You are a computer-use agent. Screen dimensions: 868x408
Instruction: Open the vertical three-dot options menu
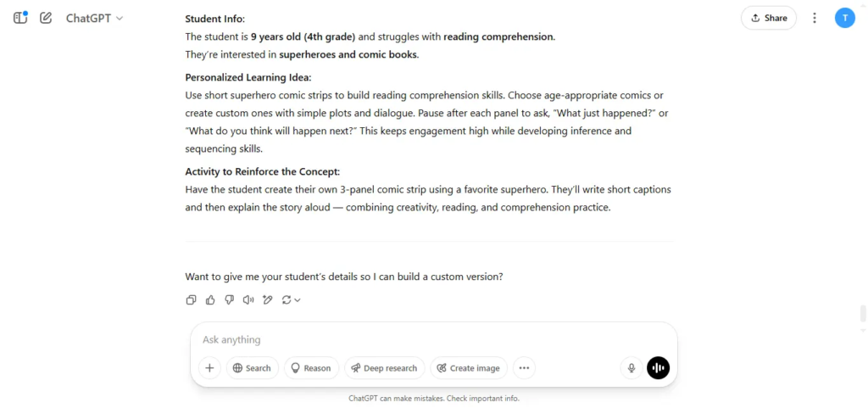(x=815, y=18)
